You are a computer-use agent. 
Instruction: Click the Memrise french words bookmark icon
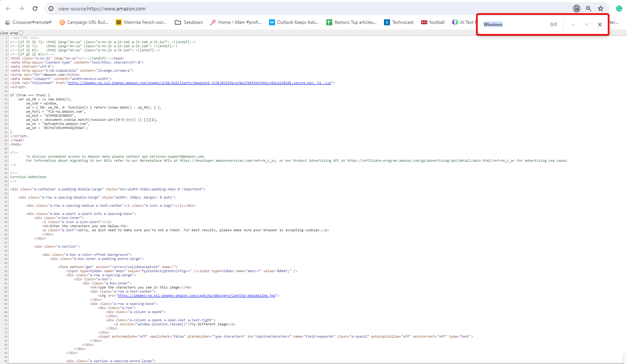[118, 22]
